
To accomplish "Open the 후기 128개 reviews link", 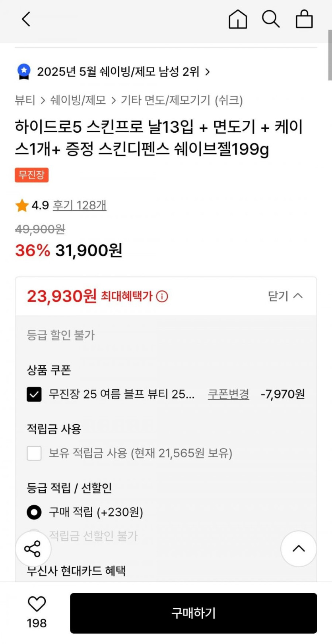I will (80, 205).
